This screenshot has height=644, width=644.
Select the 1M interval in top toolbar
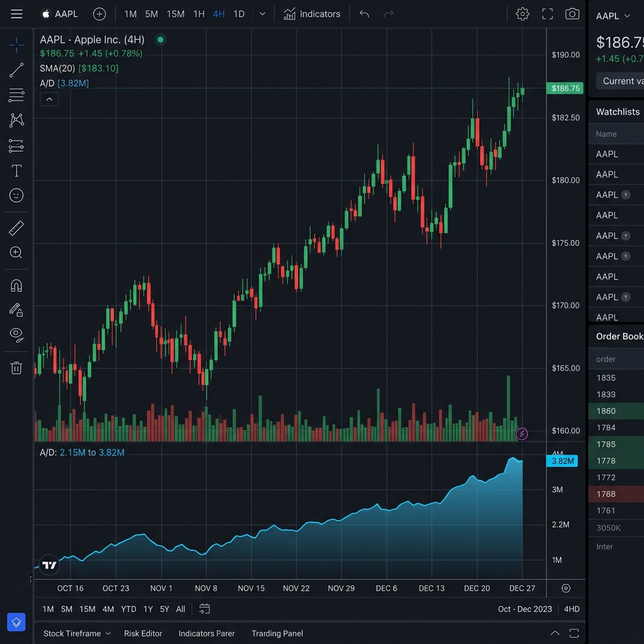131,14
